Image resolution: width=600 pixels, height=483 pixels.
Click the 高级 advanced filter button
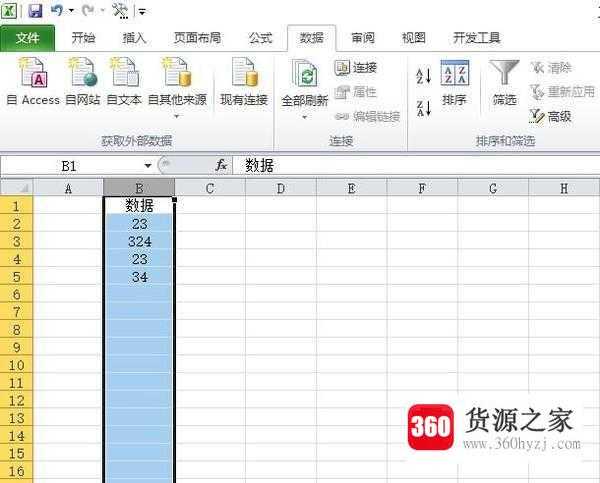pyautogui.click(x=551, y=116)
